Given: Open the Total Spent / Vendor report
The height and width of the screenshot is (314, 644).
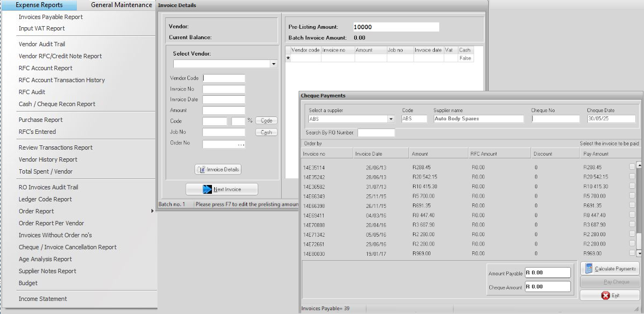Looking at the screenshot, I should click(x=46, y=171).
